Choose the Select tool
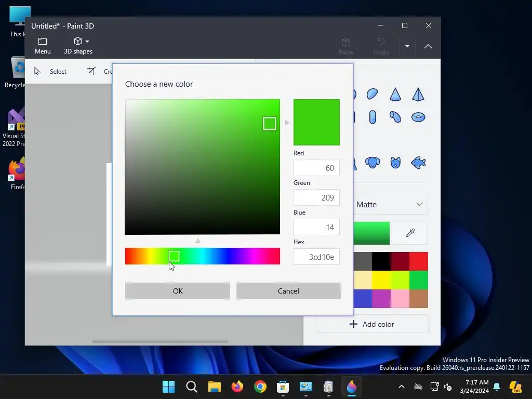The width and height of the screenshot is (532, 399). click(x=50, y=71)
